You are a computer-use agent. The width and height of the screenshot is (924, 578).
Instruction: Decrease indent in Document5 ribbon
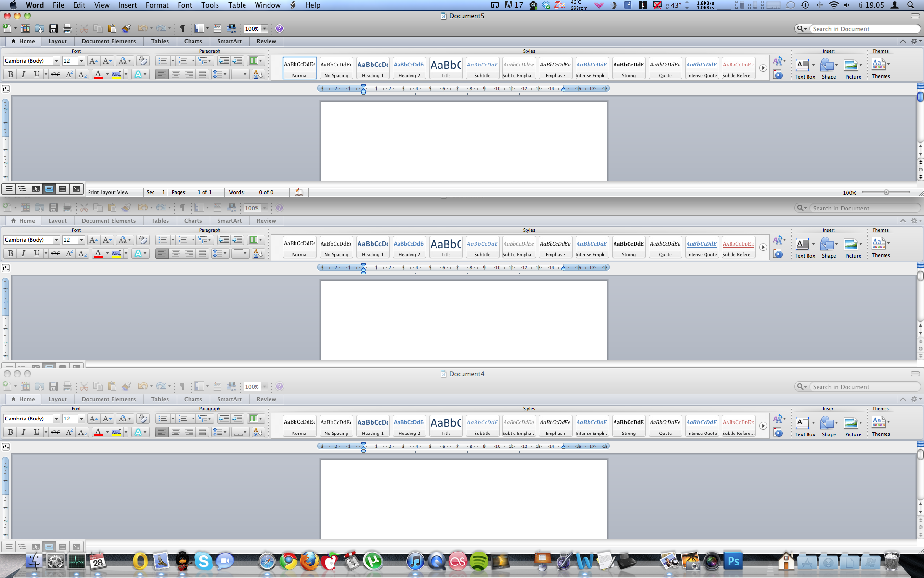[x=223, y=61]
